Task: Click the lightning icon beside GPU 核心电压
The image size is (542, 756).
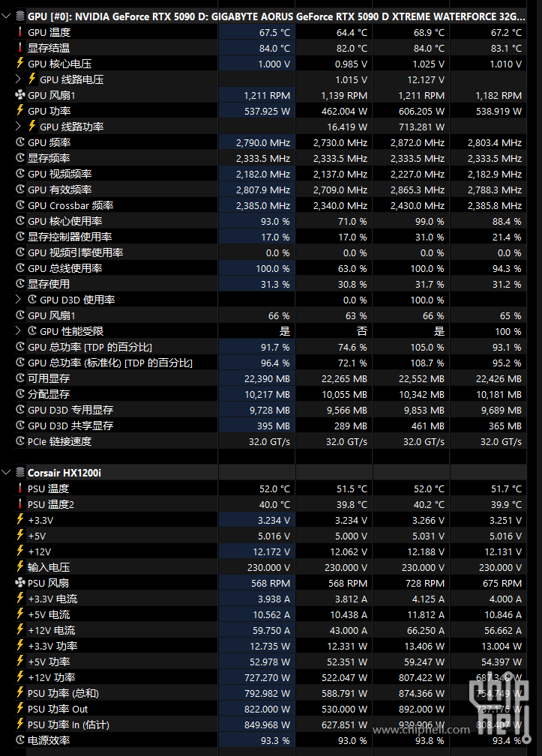Action: click(x=19, y=64)
